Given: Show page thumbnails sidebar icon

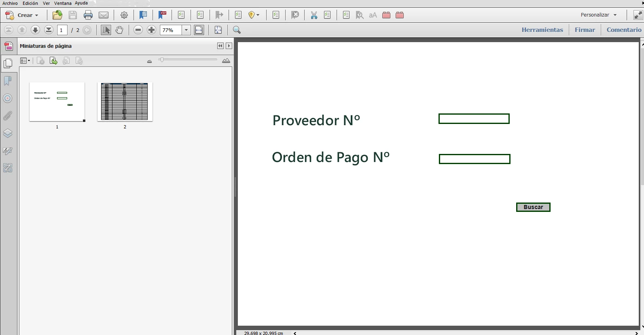Looking at the screenshot, I should click(8, 63).
